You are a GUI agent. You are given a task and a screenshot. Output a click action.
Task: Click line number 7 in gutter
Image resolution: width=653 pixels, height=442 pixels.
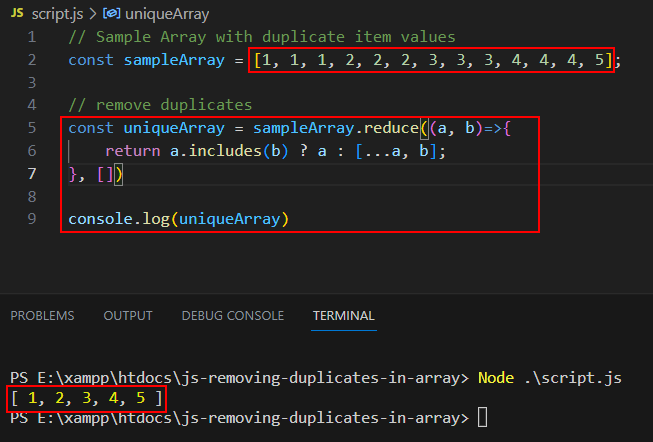click(x=32, y=173)
